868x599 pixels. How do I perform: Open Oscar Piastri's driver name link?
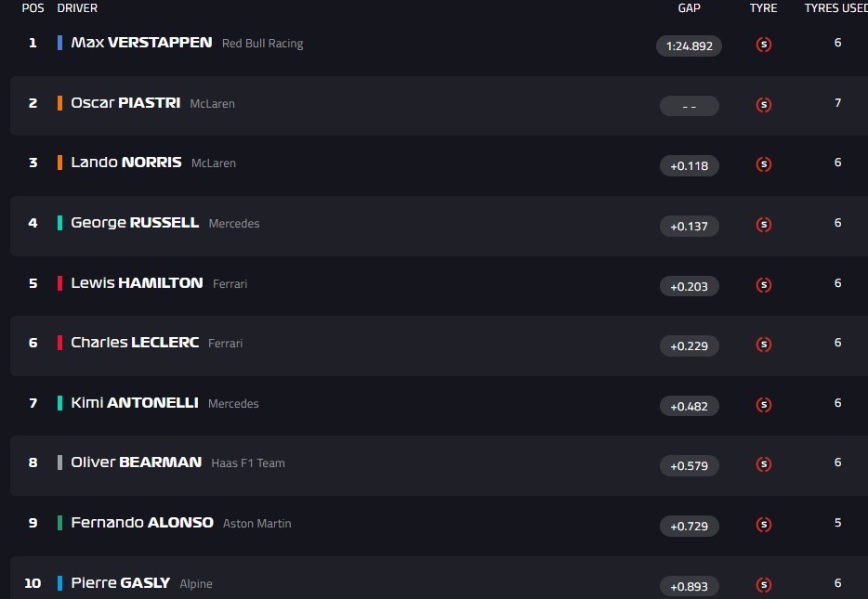(x=125, y=103)
